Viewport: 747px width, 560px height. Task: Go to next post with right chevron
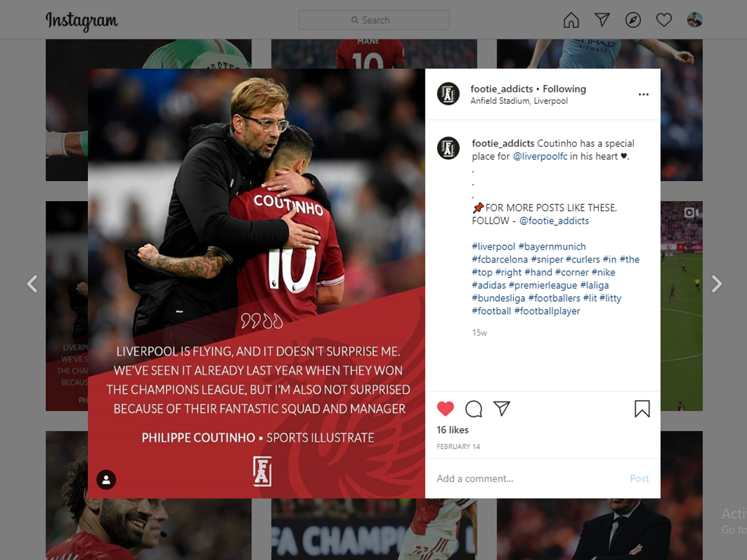[717, 283]
